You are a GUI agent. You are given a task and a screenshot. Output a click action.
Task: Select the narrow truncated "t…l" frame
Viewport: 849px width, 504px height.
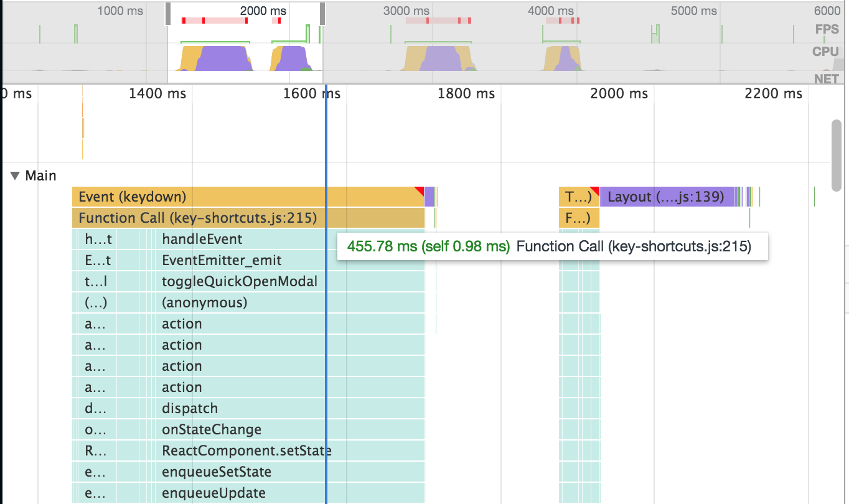click(98, 281)
